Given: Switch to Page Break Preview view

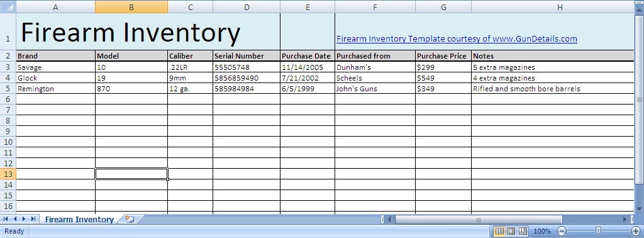Looking at the screenshot, I should [x=523, y=231].
